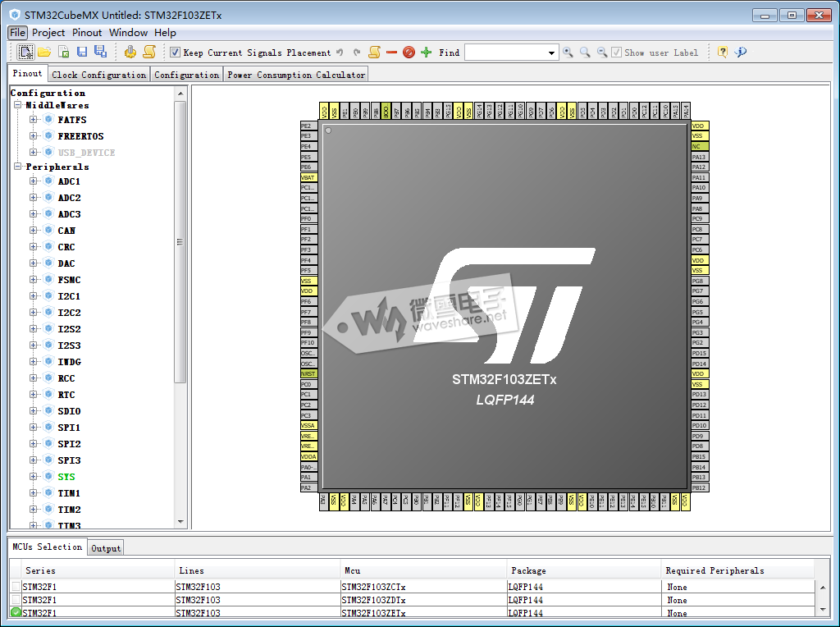Expand the SPI1 tree node

(x=33, y=427)
